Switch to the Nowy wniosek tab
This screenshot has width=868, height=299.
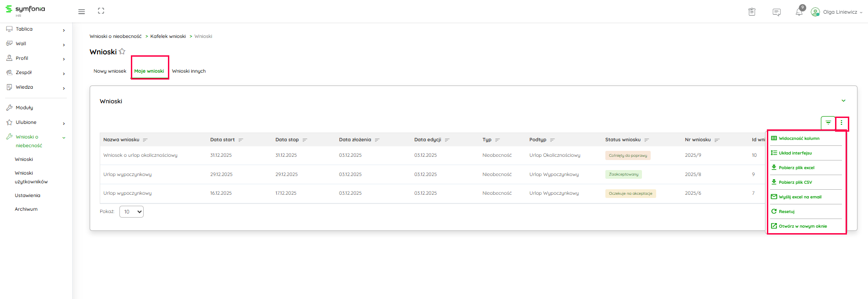pyautogui.click(x=110, y=71)
